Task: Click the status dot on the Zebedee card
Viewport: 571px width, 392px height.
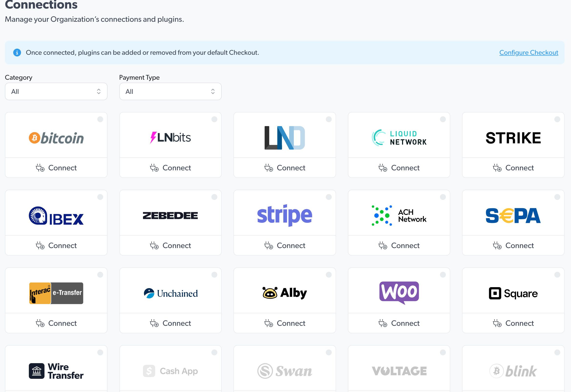Action: point(214,197)
